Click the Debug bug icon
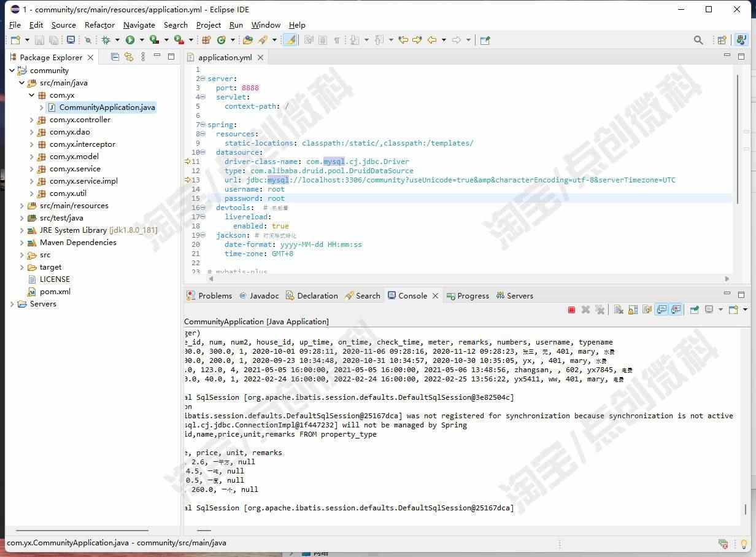Screen dimensions: 756x557 106,40
